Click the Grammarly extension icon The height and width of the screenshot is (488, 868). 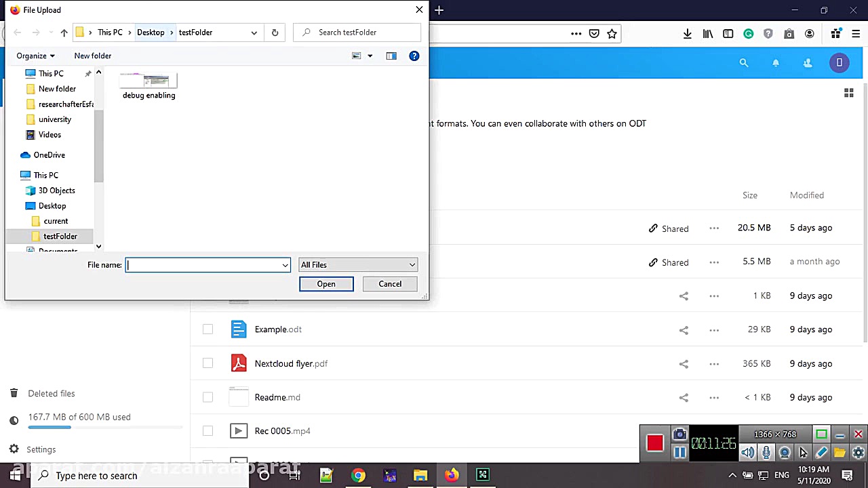coord(749,34)
